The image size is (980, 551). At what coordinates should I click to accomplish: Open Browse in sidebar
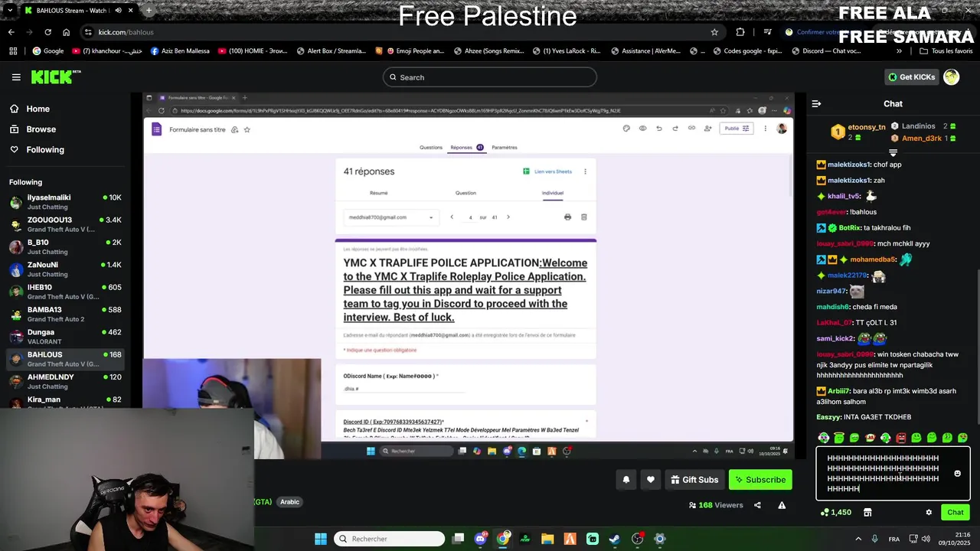click(32, 129)
